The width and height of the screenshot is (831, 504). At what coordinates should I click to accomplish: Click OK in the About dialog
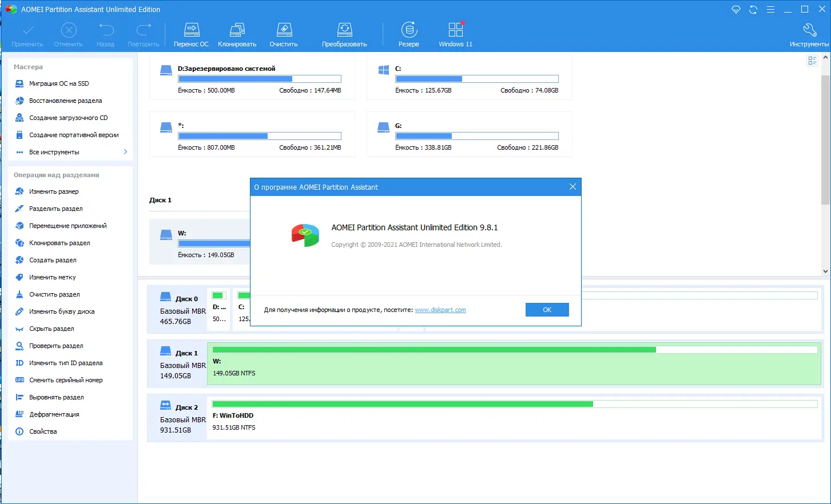click(x=547, y=310)
